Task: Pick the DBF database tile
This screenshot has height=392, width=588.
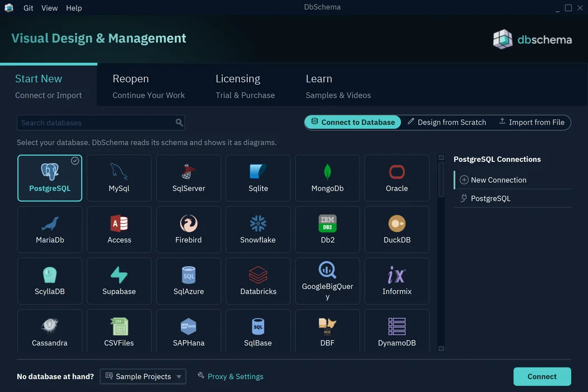Action: 328,330
